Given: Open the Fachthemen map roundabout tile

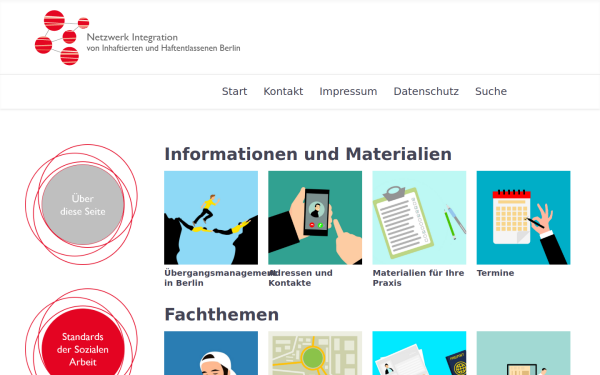Looking at the screenshot, I should (315, 353).
